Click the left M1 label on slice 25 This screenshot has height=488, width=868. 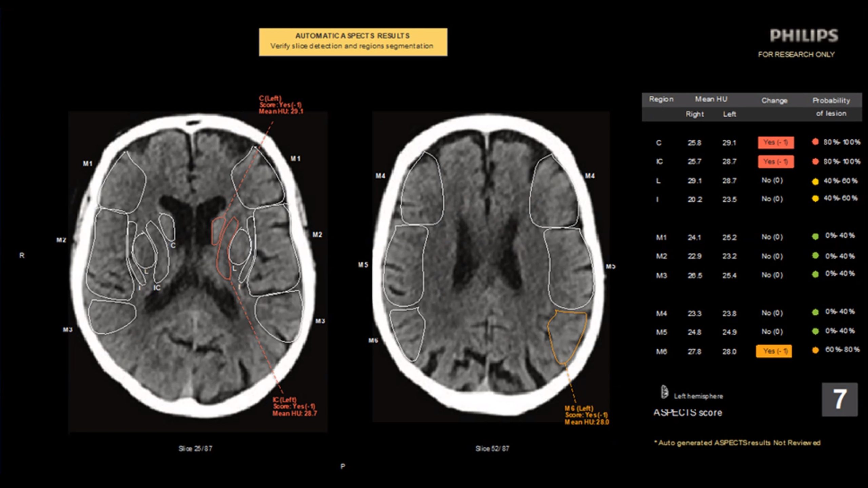click(87, 163)
